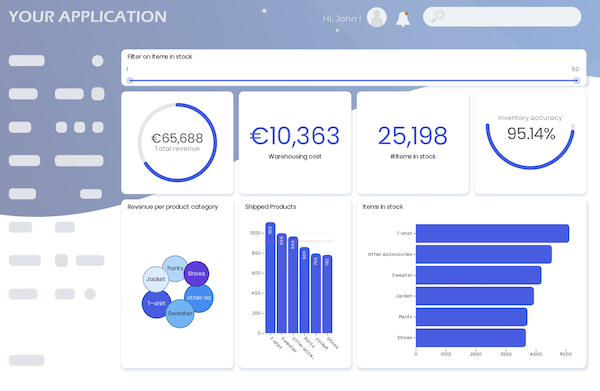Click 'Filter on items in stock' label
600x391 pixels.
(x=160, y=57)
